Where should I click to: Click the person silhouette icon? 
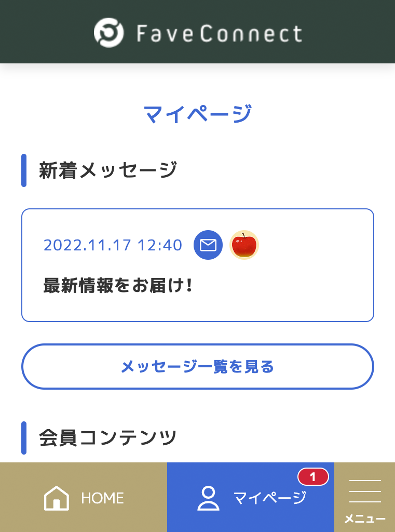coord(208,498)
